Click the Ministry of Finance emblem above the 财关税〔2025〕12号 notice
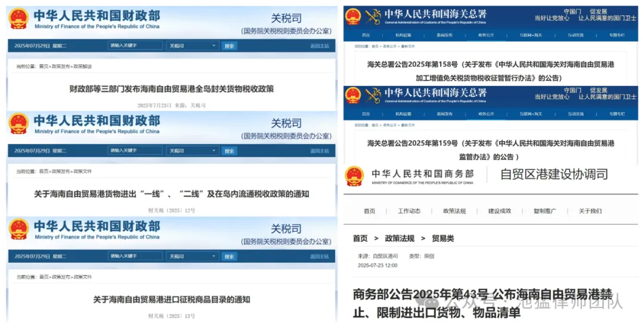Image resolution: width=644 pixels, height=327 pixels. click(x=18, y=123)
